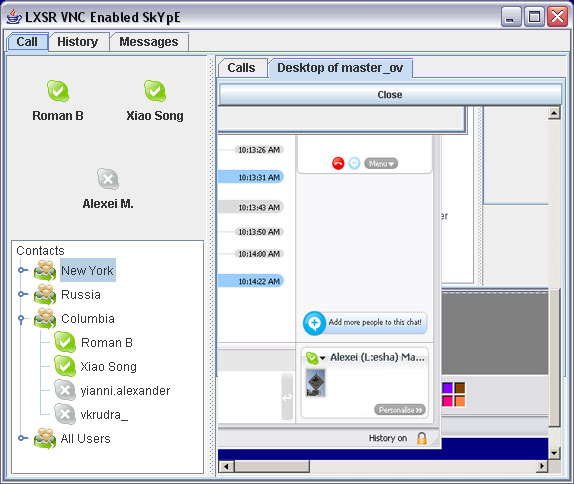The image size is (574, 484).
Task: Click the horizontal scrollbar left arrow
Action: (226, 466)
